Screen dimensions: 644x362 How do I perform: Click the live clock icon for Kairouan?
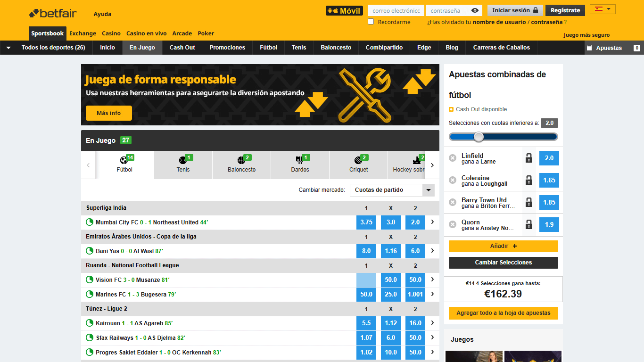click(x=90, y=323)
